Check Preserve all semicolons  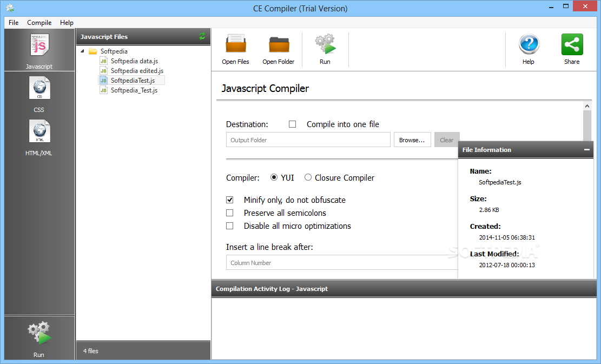pyautogui.click(x=229, y=213)
